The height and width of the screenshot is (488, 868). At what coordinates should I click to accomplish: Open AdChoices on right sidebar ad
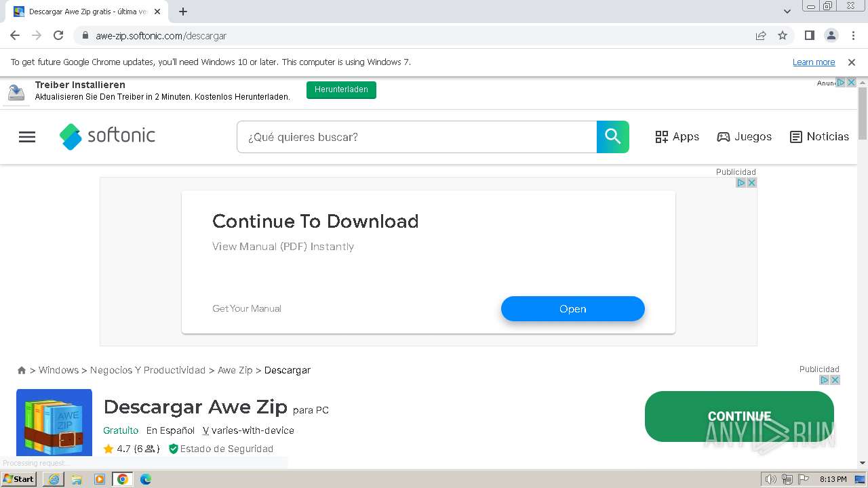click(825, 380)
